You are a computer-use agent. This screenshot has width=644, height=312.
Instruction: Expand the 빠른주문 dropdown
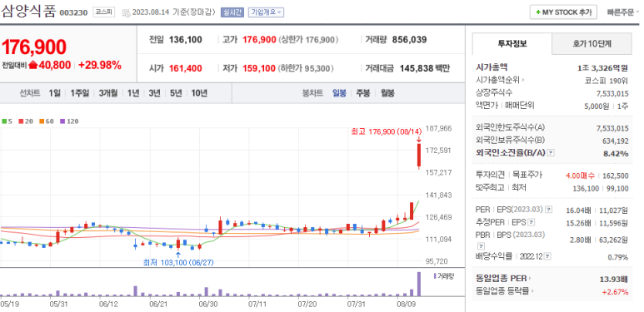(x=623, y=12)
